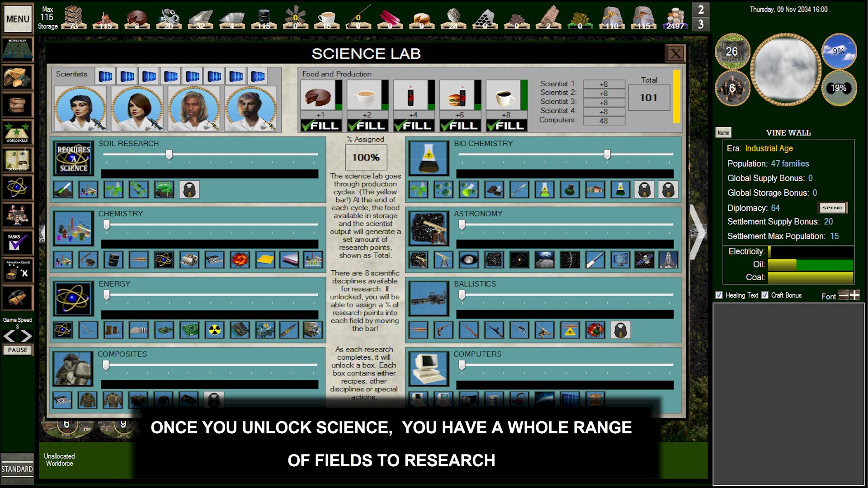
Task: Open the Tasks panel
Action: [18, 243]
